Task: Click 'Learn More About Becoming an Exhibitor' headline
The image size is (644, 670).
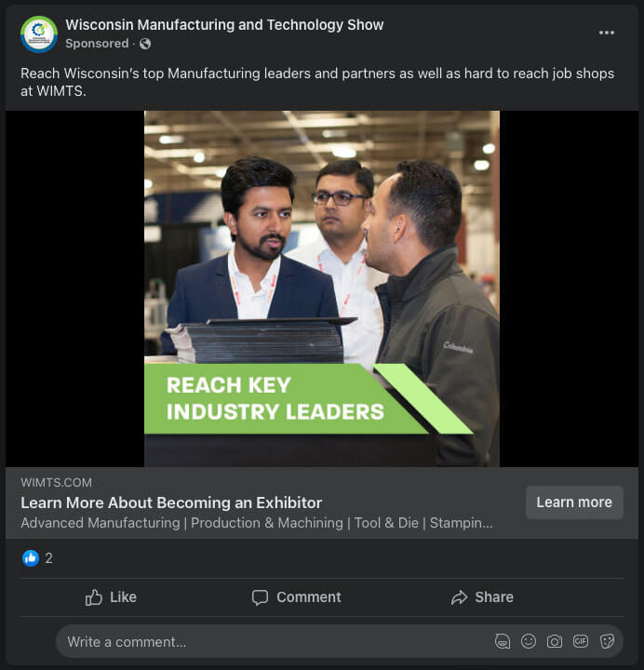Action: point(171,502)
